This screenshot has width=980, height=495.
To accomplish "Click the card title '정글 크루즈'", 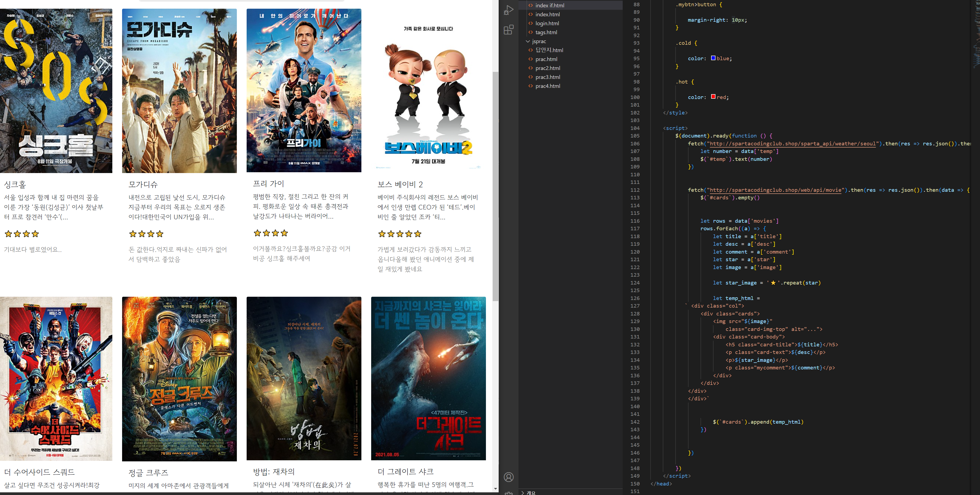I will pyautogui.click(x=148, y=472).
